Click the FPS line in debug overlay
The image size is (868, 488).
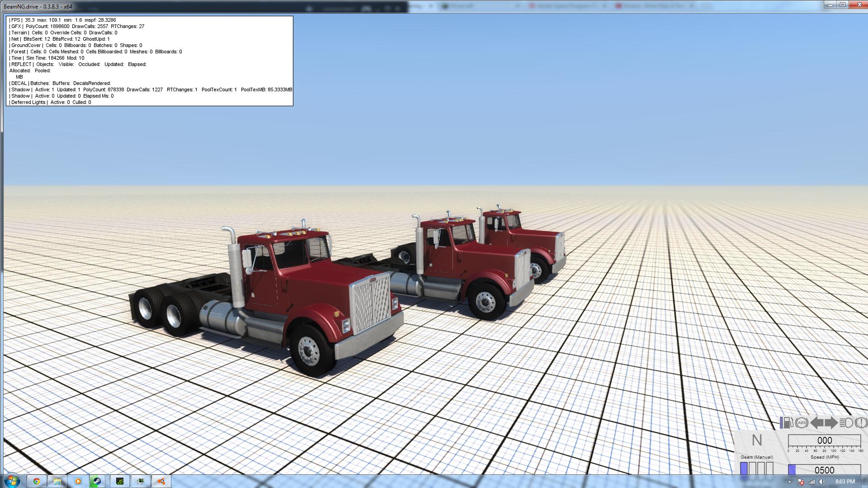62,20
